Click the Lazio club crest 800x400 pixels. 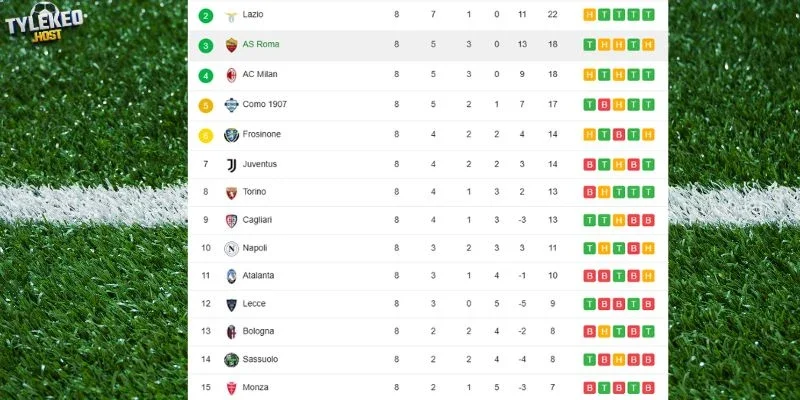tap(232, 15)
